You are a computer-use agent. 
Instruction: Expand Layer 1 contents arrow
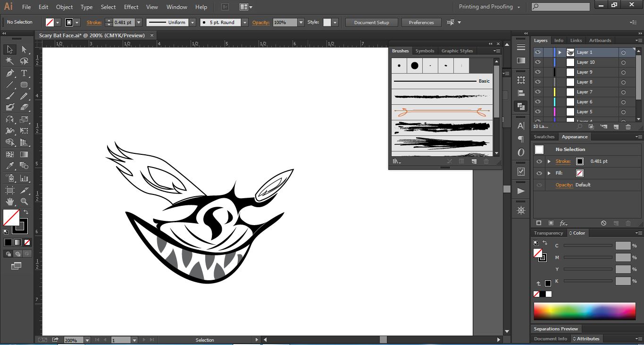[x=560, y=52]
